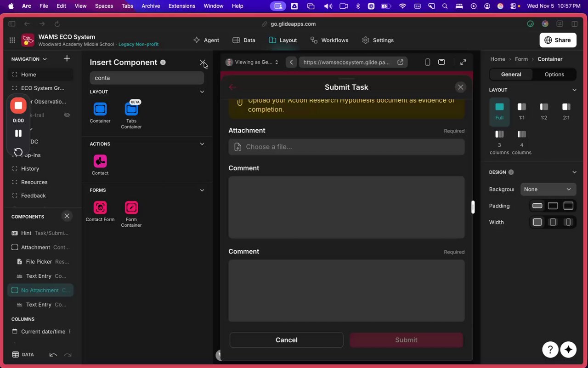Choose the 3 columns layout
Image resolution: width=588 pixels, height=368 pixels.
(499, 142)
